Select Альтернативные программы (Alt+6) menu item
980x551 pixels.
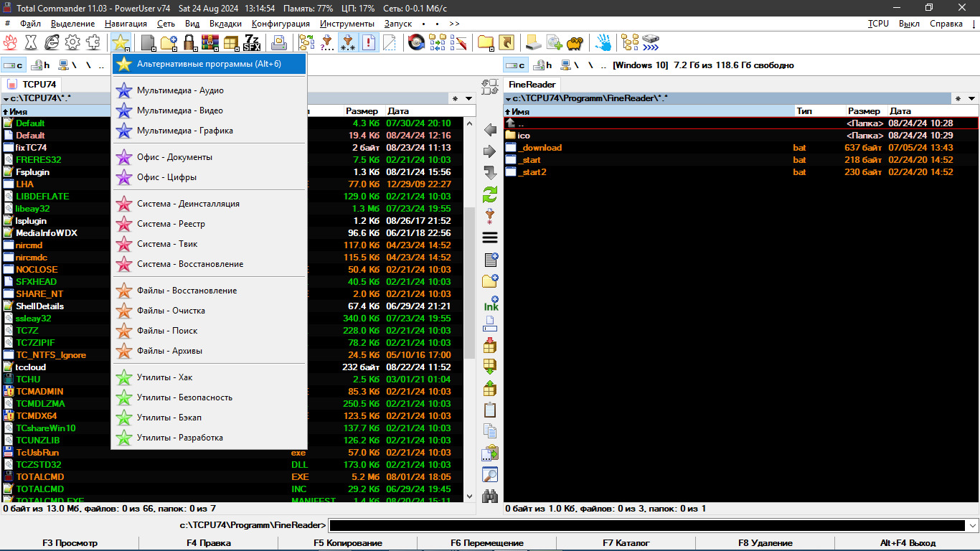[x=209, y=64]
